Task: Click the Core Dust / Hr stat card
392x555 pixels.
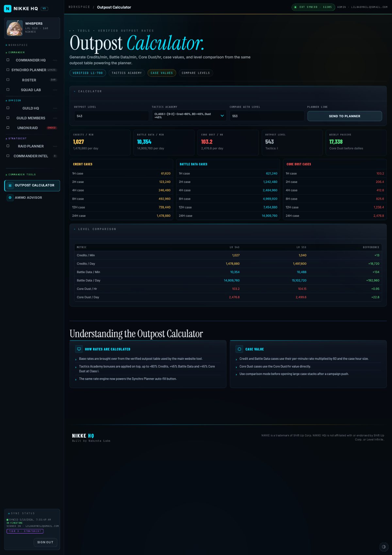Action: 228,142
